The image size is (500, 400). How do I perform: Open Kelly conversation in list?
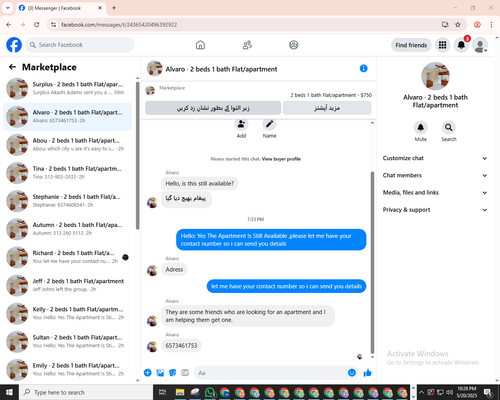point(68,313)
